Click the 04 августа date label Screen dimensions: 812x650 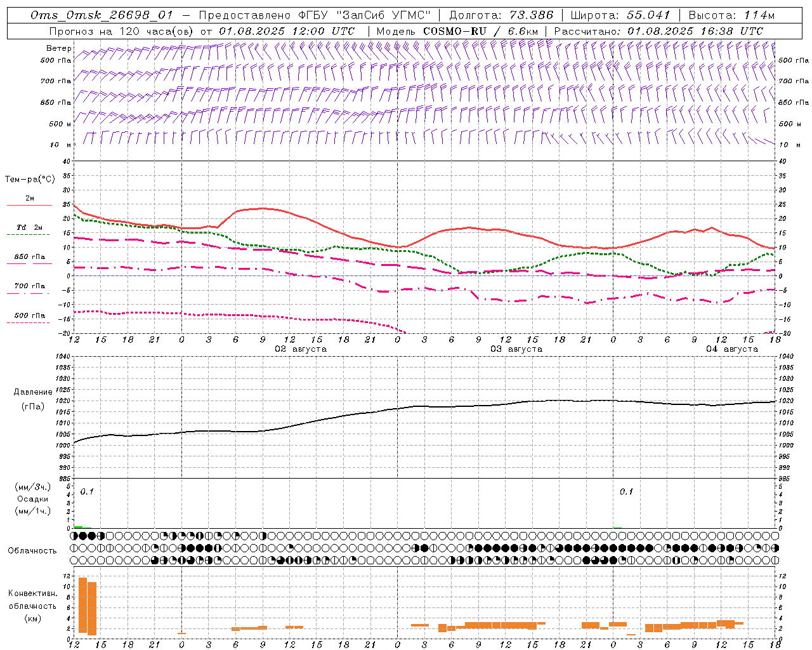[x=732, y=349]
